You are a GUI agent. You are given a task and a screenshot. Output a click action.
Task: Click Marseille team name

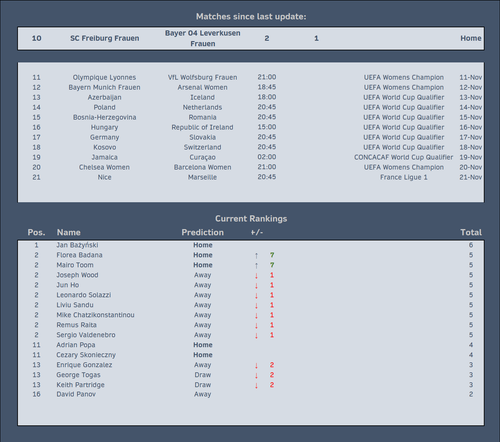(x=203, y=177)
